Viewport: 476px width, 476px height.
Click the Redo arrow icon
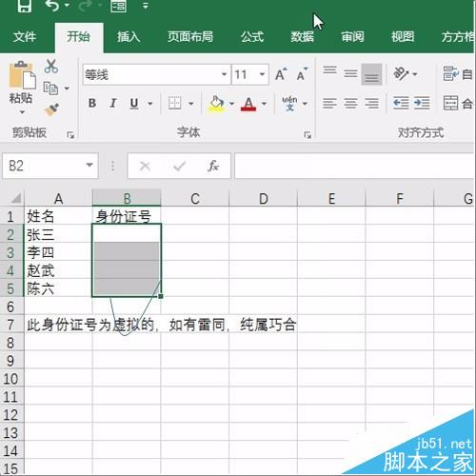(85, 6)
